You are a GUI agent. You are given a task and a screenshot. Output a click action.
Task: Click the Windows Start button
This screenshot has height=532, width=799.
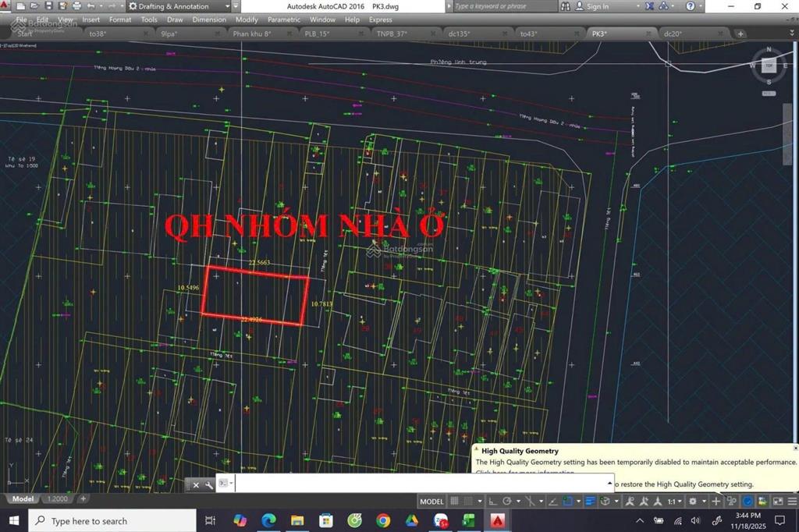tap(14, 520)
